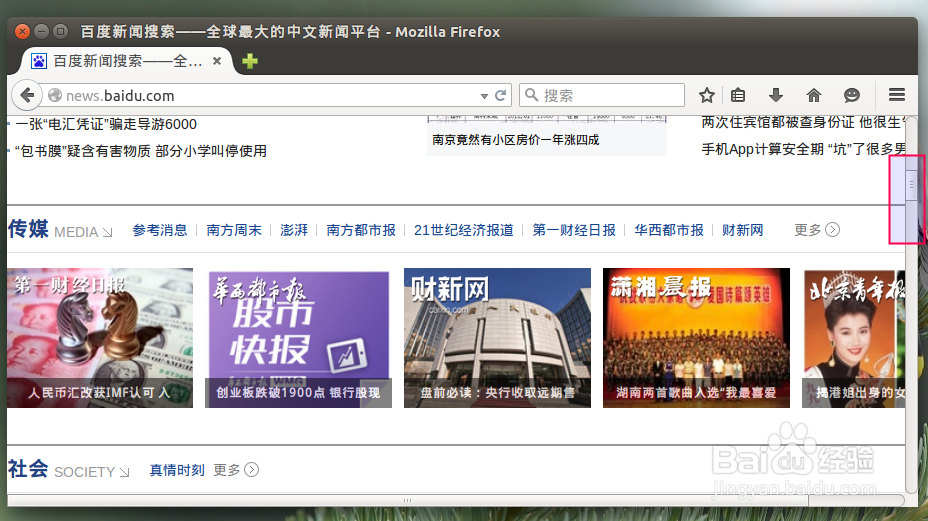Open the 股市快报 purple thumbnail
Screen dimensions: 928x521
298,339
